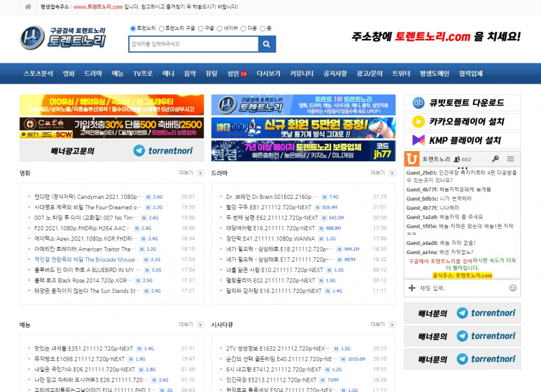The width and height of the screenshot is (541, 392).
Task: Click the key icon in chat header
Action: click(x=496, y=159)
